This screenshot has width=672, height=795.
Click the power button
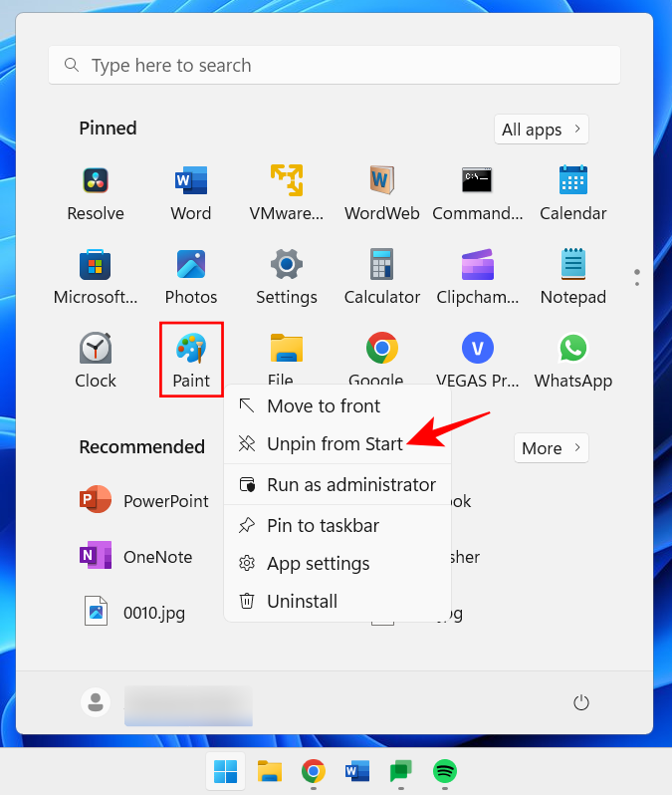point(582,703)
